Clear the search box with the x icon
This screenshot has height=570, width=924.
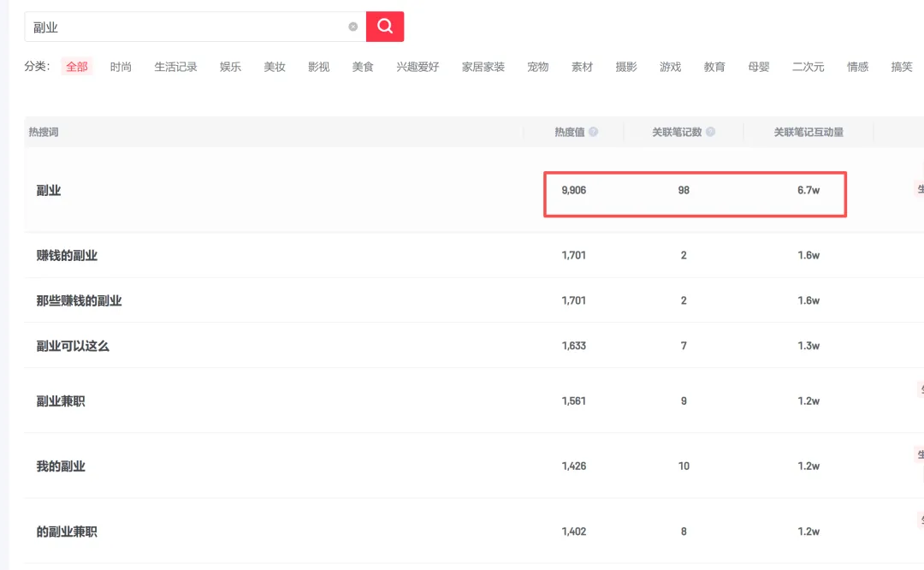pos(352,27)
